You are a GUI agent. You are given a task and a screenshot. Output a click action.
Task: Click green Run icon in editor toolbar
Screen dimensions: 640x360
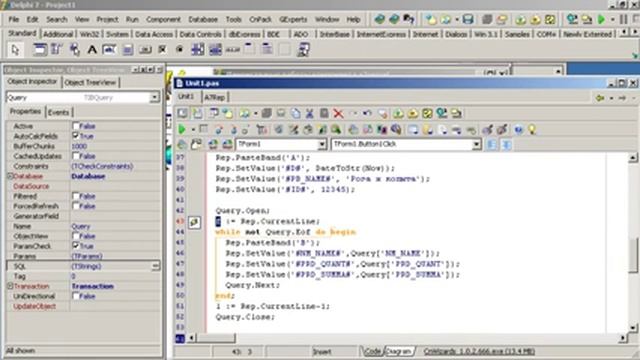pos(182,130)
